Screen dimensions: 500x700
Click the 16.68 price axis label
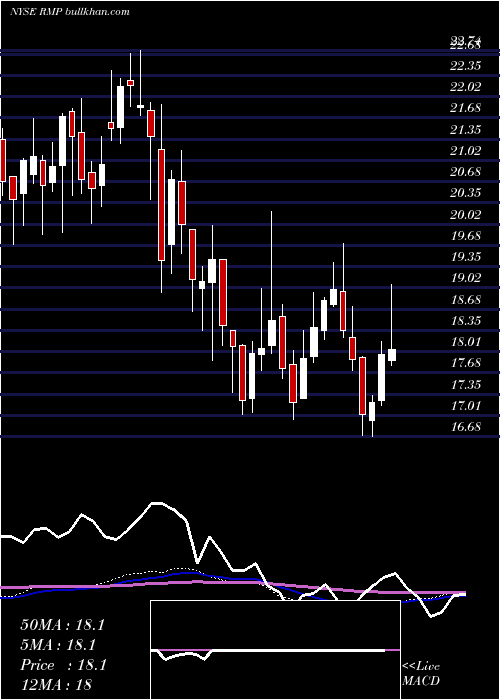tap(466, 427)
